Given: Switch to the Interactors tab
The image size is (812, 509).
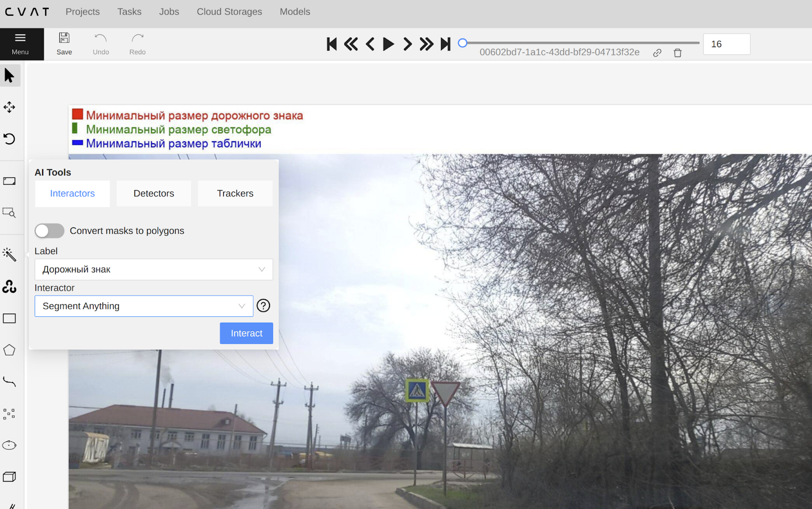Looking at the screenshot, I should coord(73,194).
